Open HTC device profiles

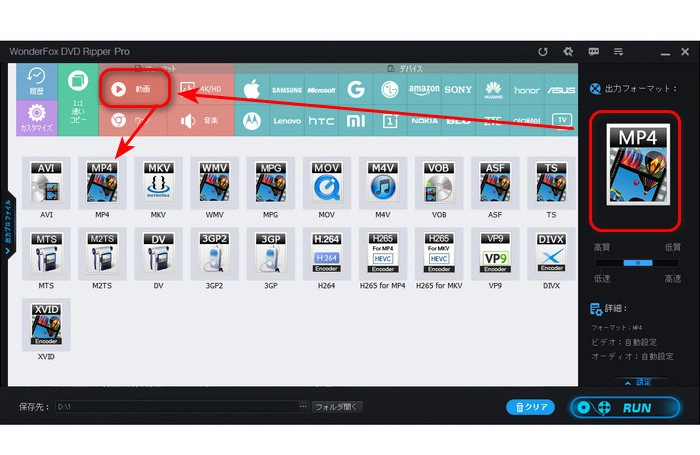click(321, 121)
